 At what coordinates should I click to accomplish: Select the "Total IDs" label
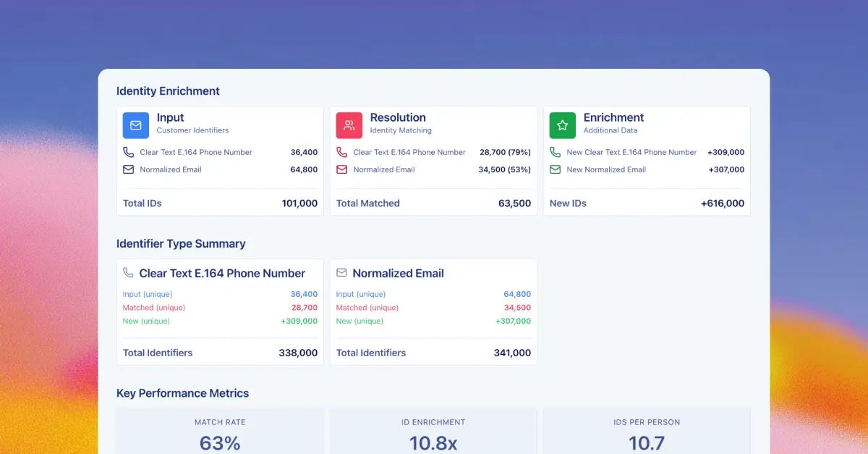pos(142,203)
